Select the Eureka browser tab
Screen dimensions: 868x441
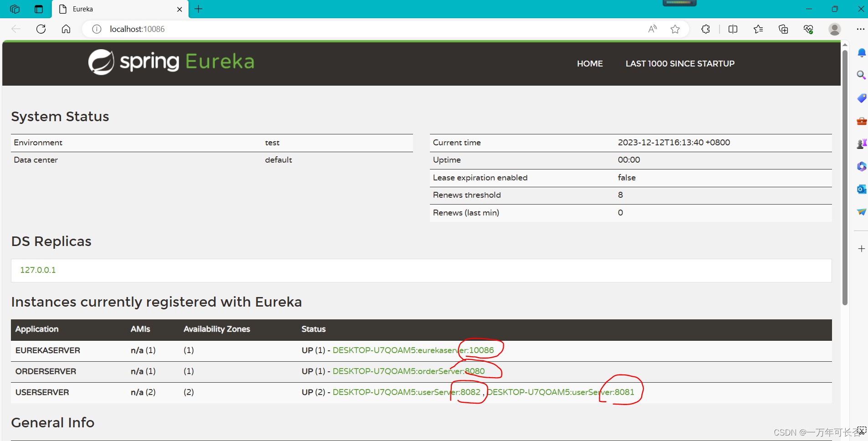120,9
